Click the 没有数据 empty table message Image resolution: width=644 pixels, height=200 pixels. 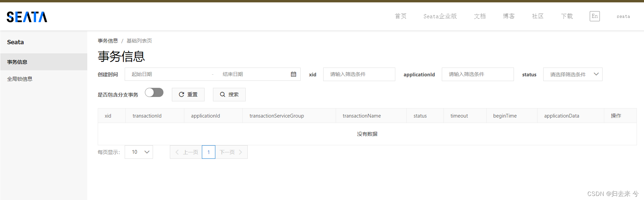[367, 134]
